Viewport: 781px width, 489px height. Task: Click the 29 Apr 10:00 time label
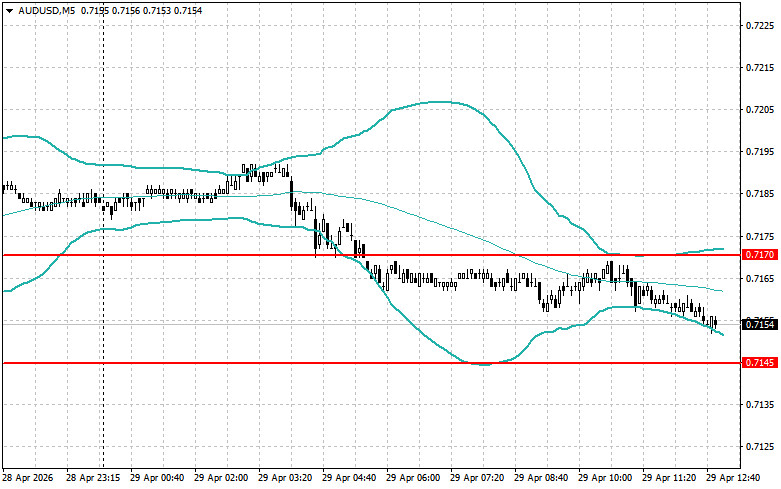605,478
